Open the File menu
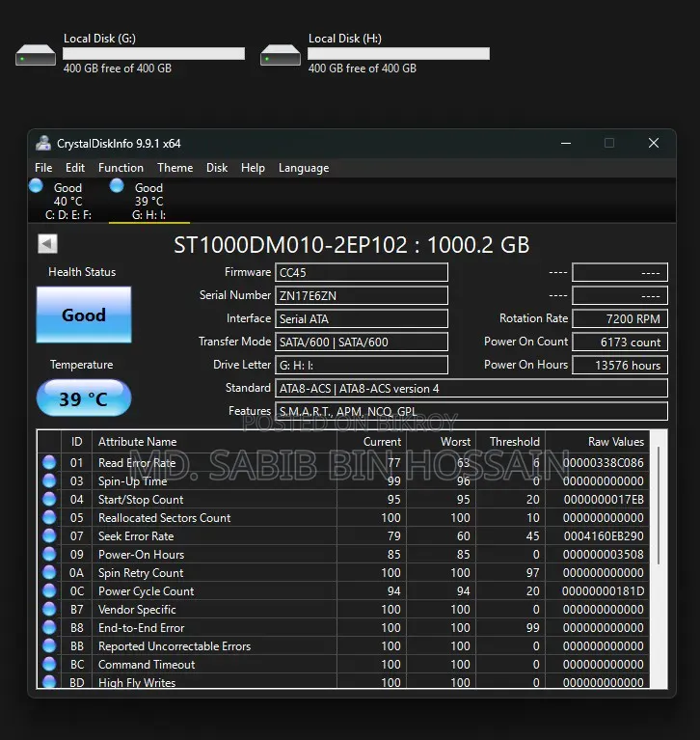The height and width of the screenshot is (740, 700). click(x=43, y=168)
